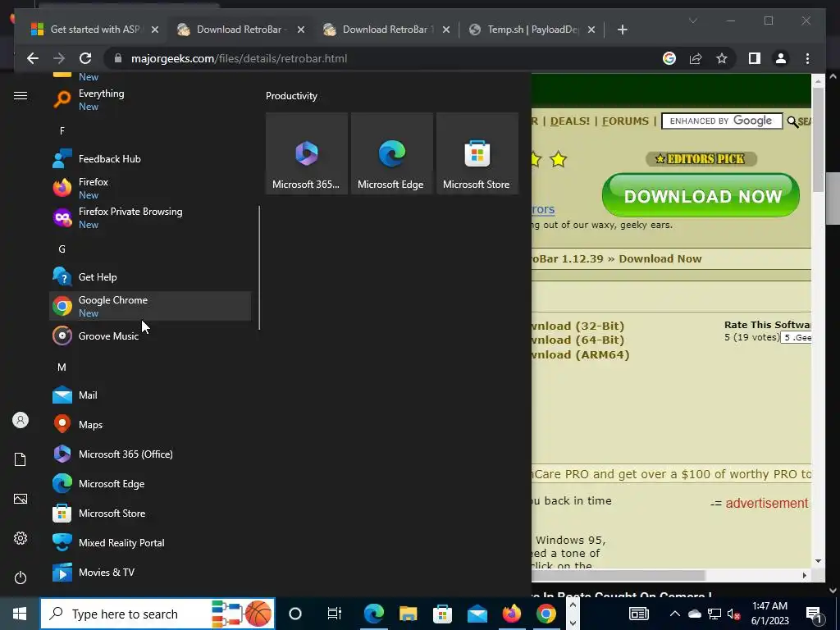
Task: Open Firefox Private Browsing entry
Action: pyautogui.click(x=150, y=217)
